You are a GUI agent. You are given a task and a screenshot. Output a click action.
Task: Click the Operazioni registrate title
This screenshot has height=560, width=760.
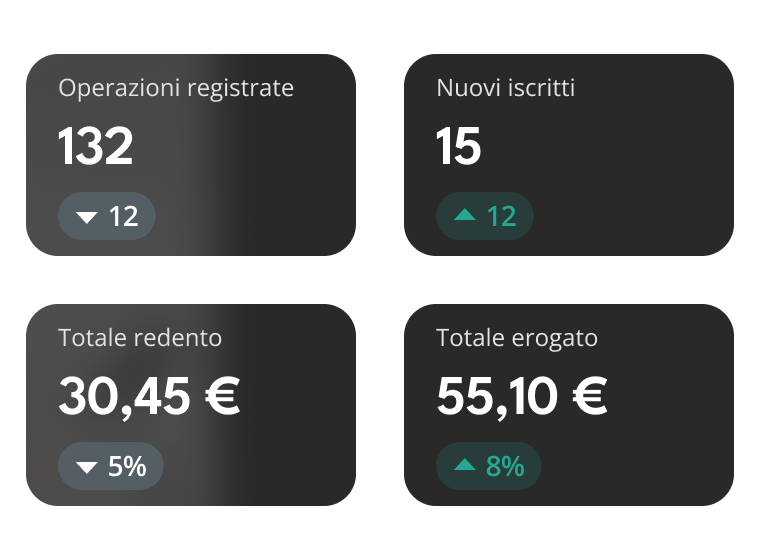176,88
